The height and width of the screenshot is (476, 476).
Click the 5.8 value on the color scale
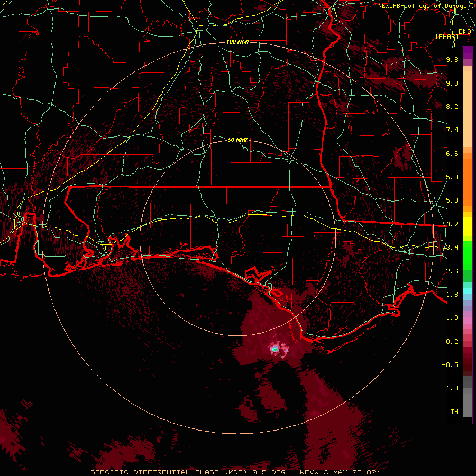click(452, 177)
